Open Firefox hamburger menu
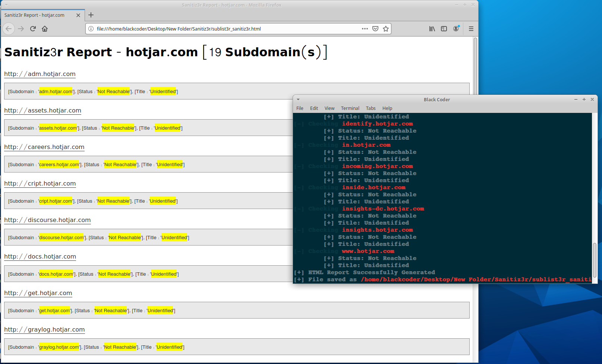The width and height of the screenshot is (602, 364). pos(471,29)
